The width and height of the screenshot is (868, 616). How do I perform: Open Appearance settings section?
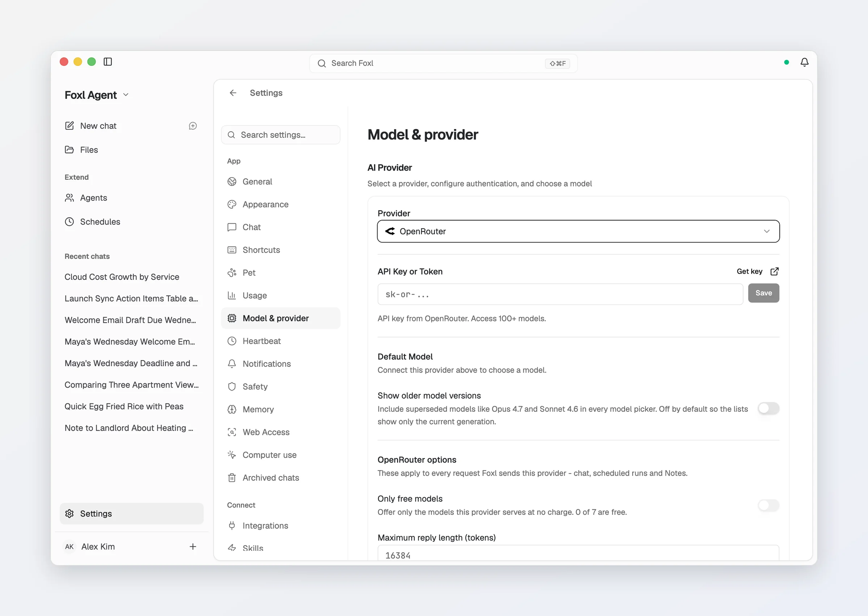pos(281,205)
